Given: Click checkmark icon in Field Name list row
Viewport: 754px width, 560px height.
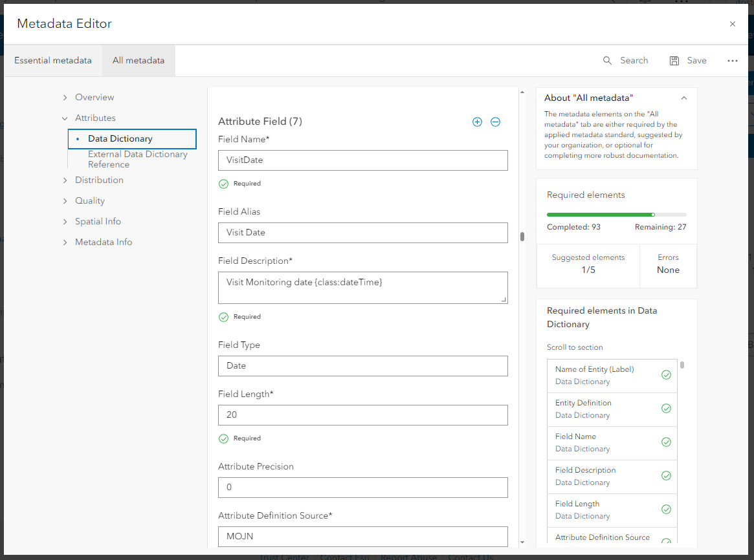Looking at the screenshot, I should tap(666, 442).
